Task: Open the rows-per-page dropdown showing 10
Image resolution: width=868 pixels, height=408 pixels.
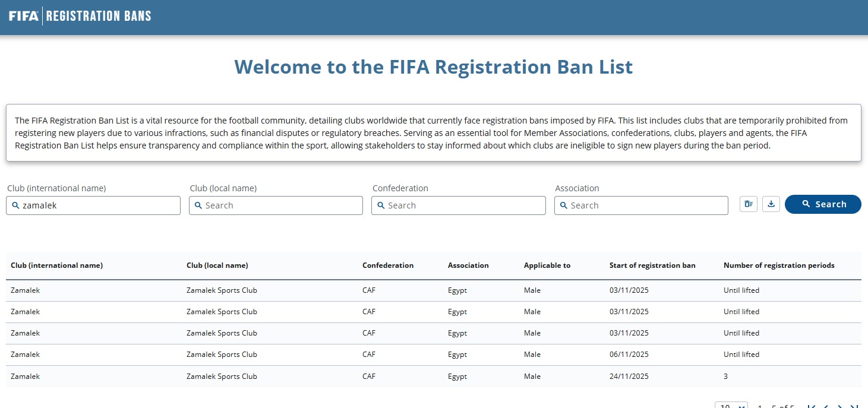Action: [731, 406]
